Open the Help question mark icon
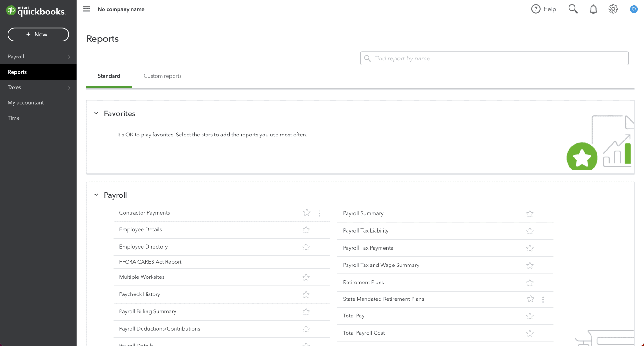This screenshot has height=346, width=644. coord(536,9)
